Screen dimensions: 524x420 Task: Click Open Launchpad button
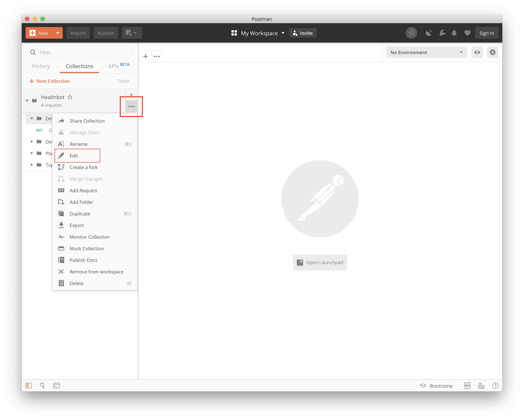[x=320, y=263]
